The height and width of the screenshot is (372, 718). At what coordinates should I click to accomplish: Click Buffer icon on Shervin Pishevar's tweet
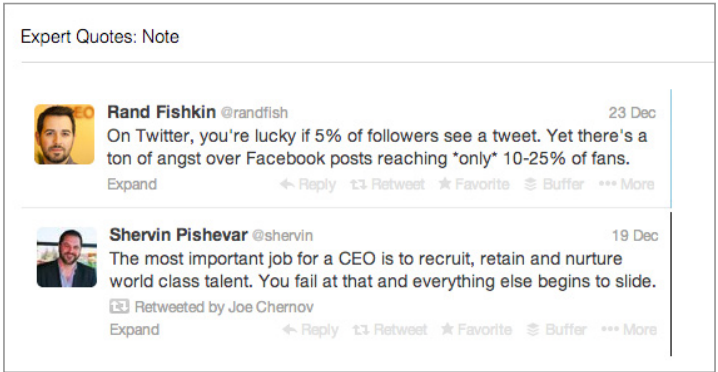[533, 329]
